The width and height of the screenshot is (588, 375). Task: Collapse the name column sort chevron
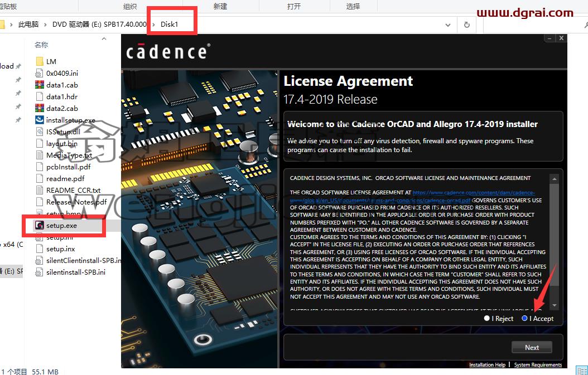click(x=104, y=38)
